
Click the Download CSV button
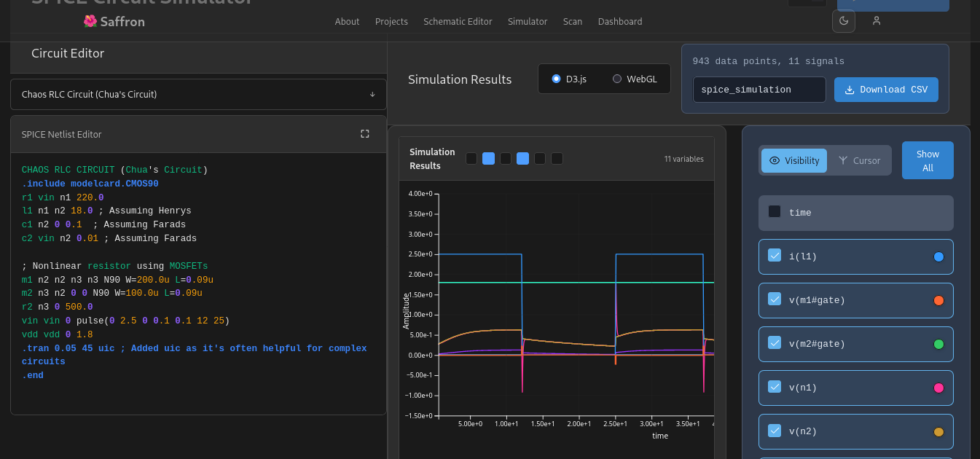[886, 90]
